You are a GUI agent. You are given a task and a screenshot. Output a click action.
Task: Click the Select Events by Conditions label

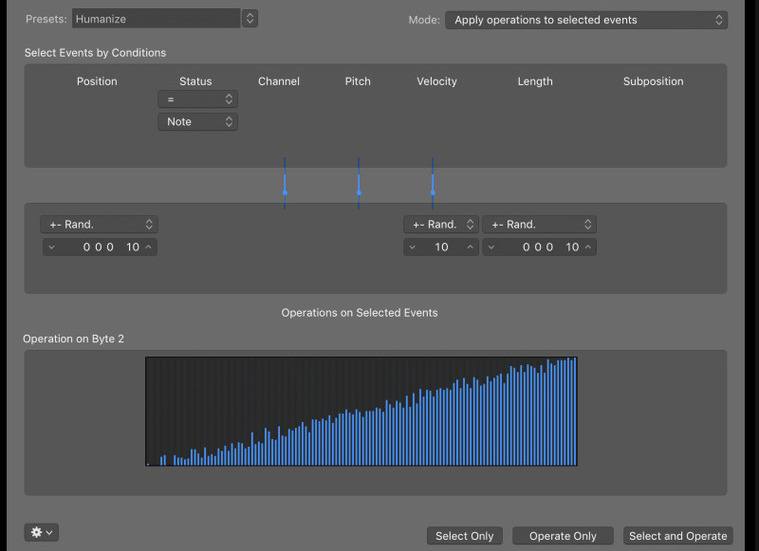coord(95,53)
